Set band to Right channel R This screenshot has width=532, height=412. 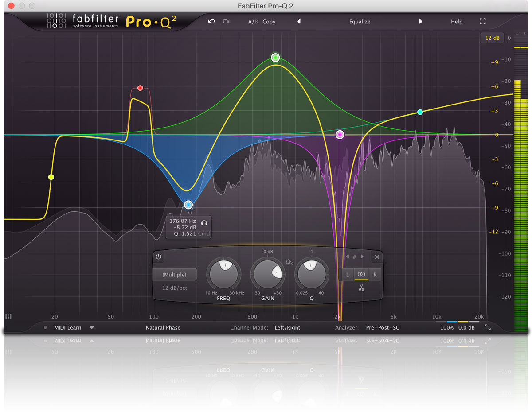(375, 275)
